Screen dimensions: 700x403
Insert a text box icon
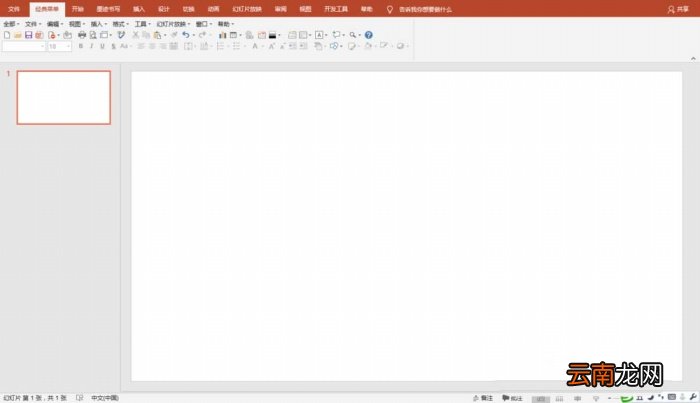pyautogui.click(x=319, y=35)
